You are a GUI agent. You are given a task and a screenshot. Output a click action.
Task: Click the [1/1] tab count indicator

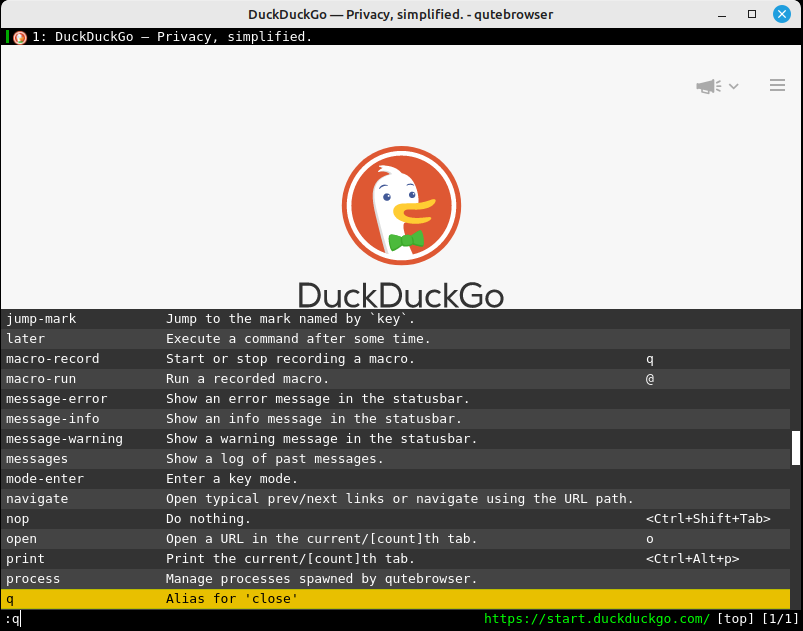click(780, 619)
